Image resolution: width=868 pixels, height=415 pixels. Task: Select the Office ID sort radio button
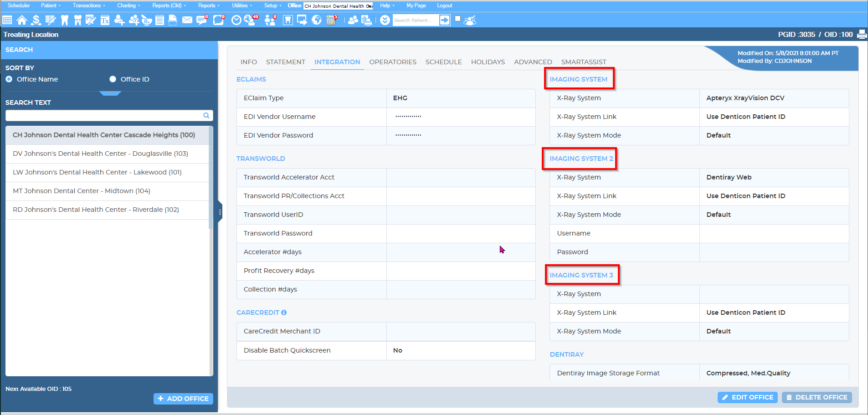coord(113,79)
